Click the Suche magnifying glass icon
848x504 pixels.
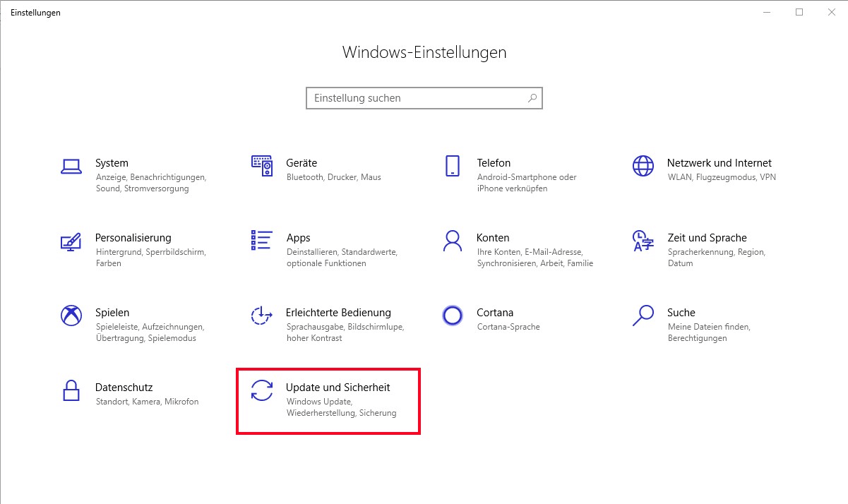click(643, 316)
